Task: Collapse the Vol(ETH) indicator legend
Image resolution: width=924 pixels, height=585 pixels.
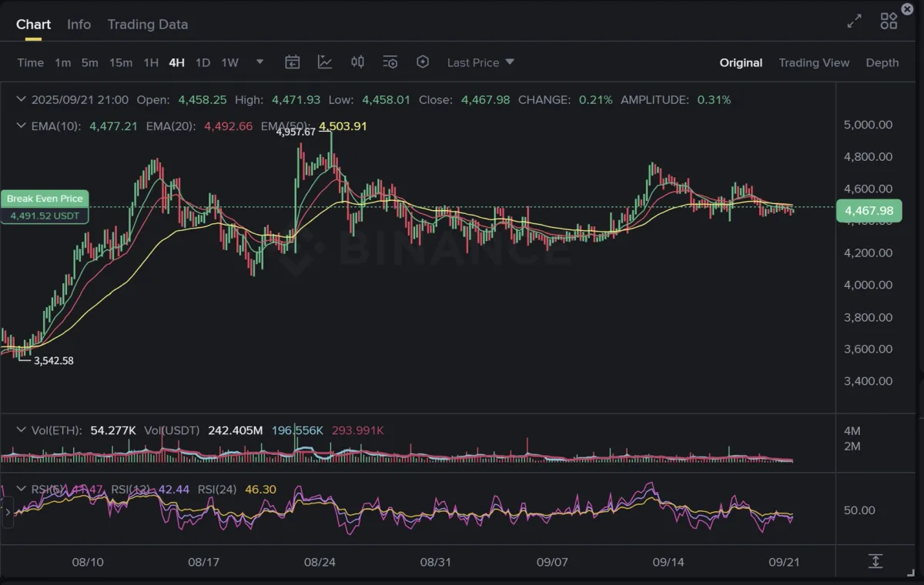Action: coord(22,430)
